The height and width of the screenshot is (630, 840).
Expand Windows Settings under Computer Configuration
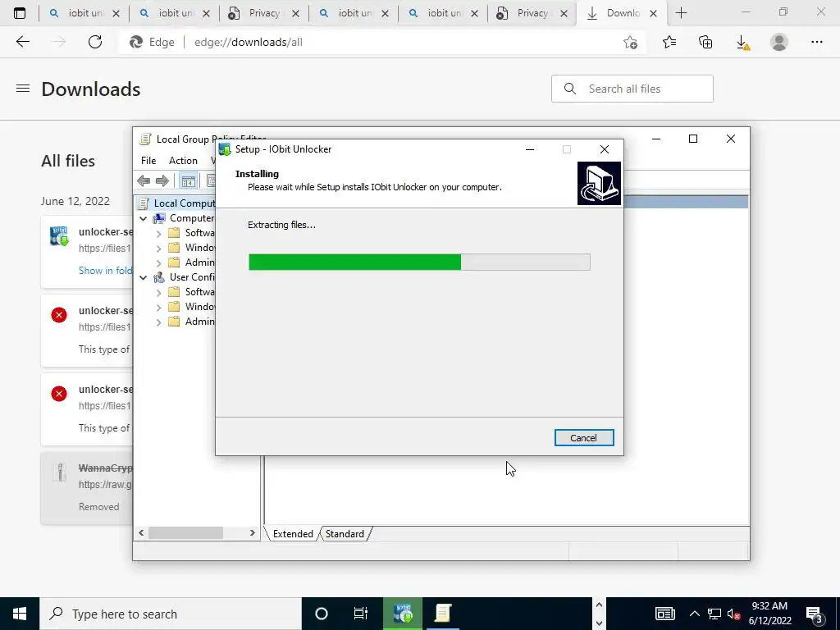[x=158, y=248]
